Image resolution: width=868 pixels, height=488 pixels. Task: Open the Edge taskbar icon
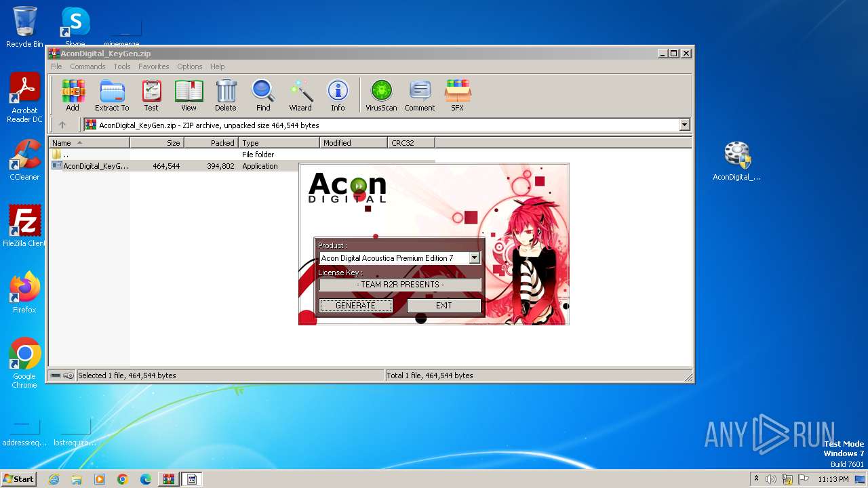coord(146,479)
